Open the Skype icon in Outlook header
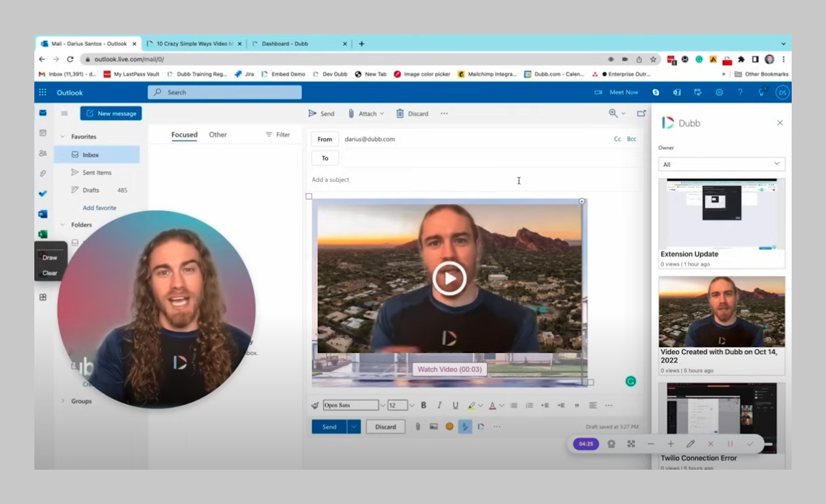 click(x=656, y=92)
